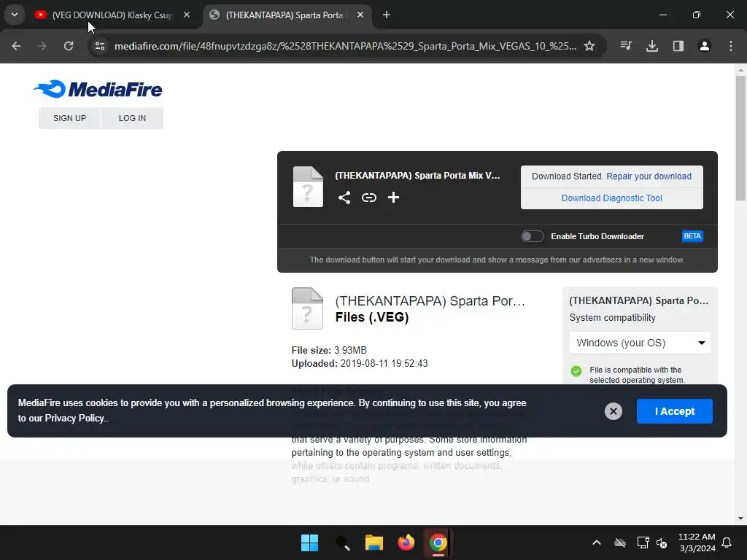Click the BETA badge
Screen dimensions: 747x560
coord(692,236)
